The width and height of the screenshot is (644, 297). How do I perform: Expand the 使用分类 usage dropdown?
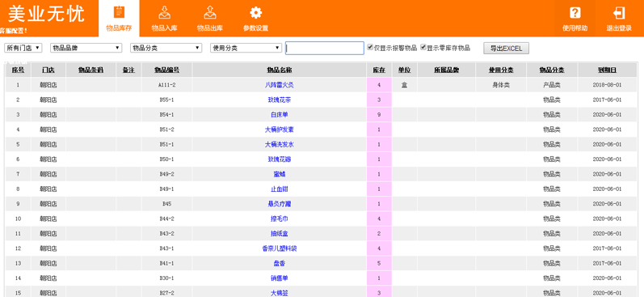point(246,48)
